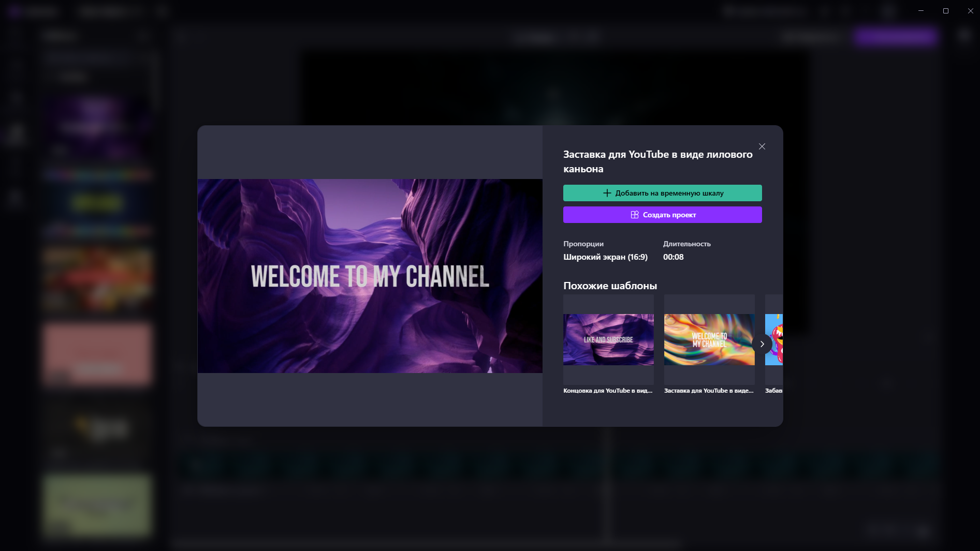The image size is (980, 551).
Task: Open 'Like and Subscribe' purple template thumbnail
Action: 608,339
